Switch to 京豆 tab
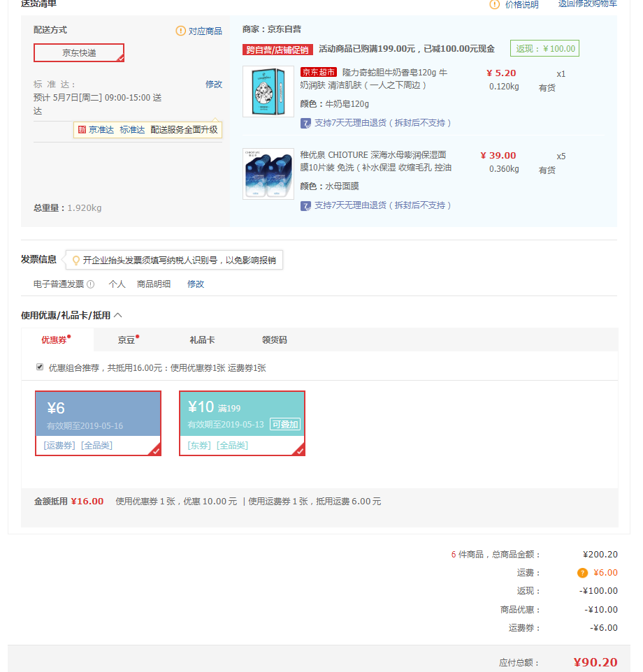The height and width of the screenshot is (672, 643). click(x=128, y=340)
